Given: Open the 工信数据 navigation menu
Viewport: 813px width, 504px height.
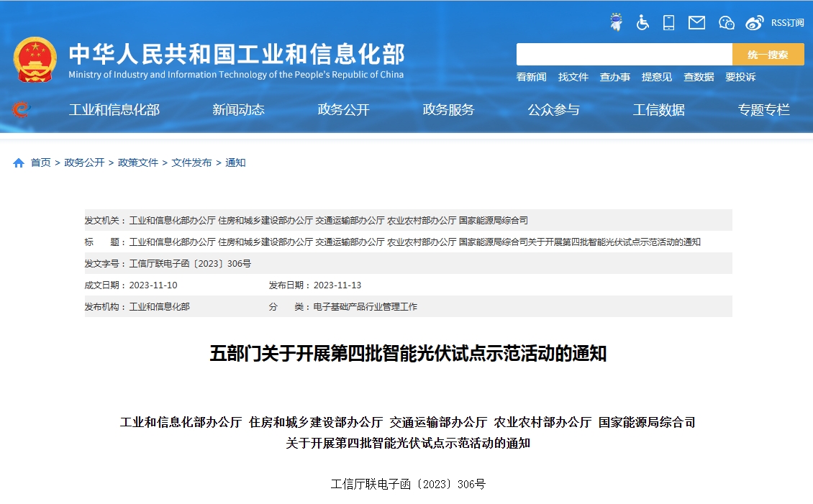Looking at the screenshot, I should coord(658,110).
